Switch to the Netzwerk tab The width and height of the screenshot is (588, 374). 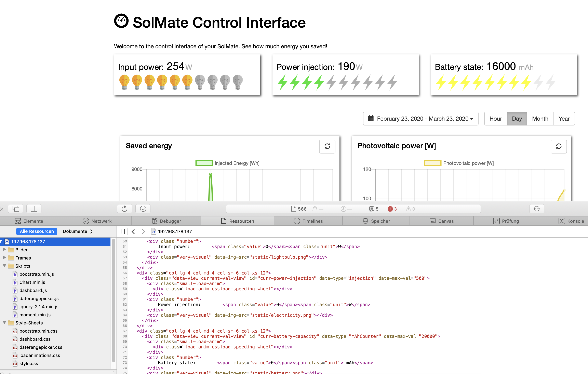pos(97,221)
